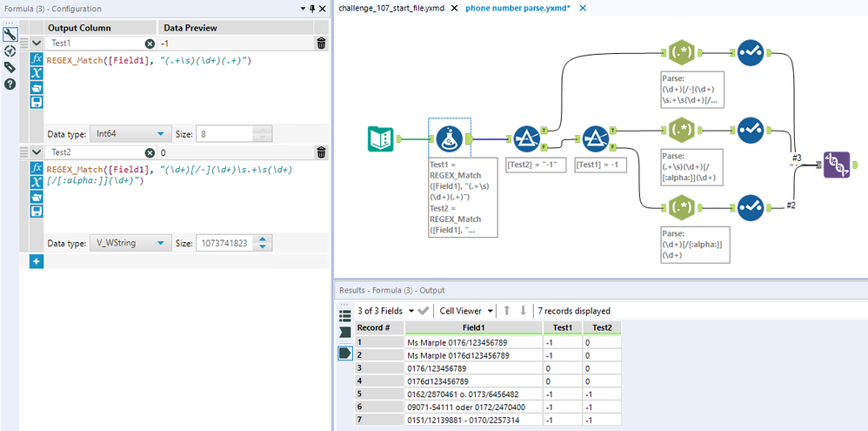The width and height of the screenshot is (868, 431).
Task: Open the Configuration window options dropdown arrow
Action: click(303, 9)
